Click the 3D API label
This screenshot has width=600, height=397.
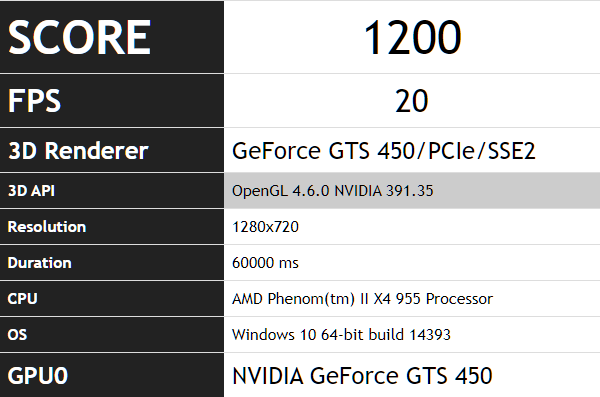coord(31,191)
